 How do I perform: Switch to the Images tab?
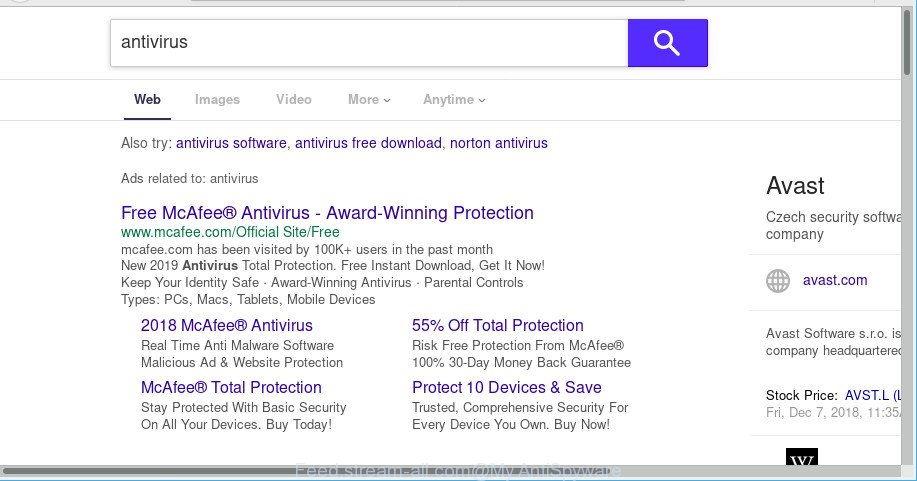point(218,99)
